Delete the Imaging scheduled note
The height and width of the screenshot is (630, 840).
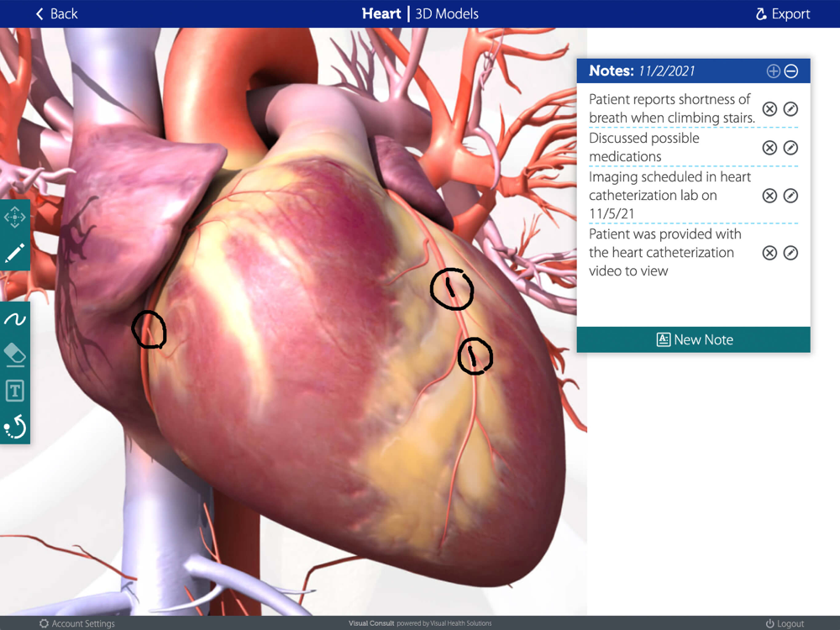tap(769, 196)
